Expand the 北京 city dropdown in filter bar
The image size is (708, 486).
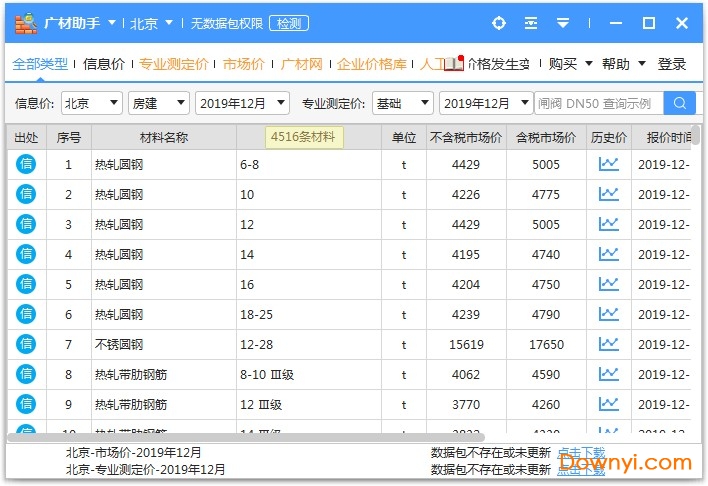pyautogui.click(x=92, y=103)
